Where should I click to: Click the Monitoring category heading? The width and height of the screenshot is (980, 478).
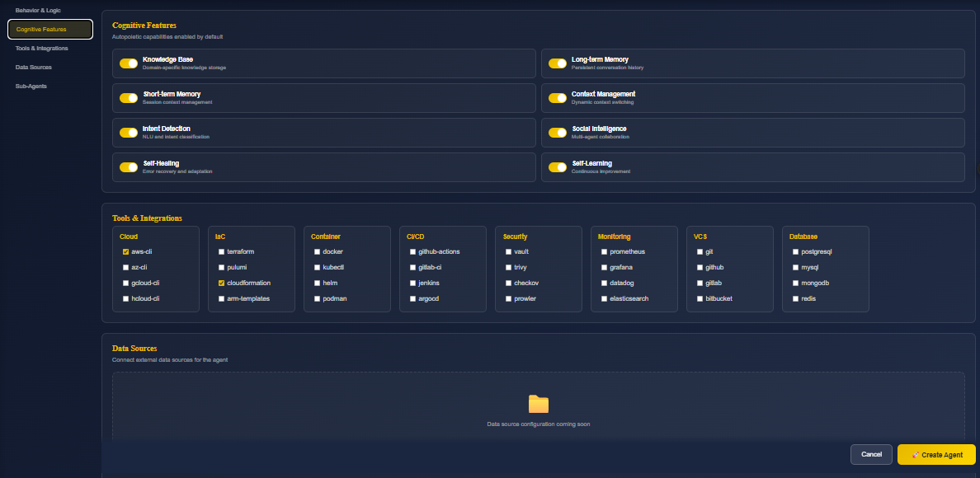(615, 237)
